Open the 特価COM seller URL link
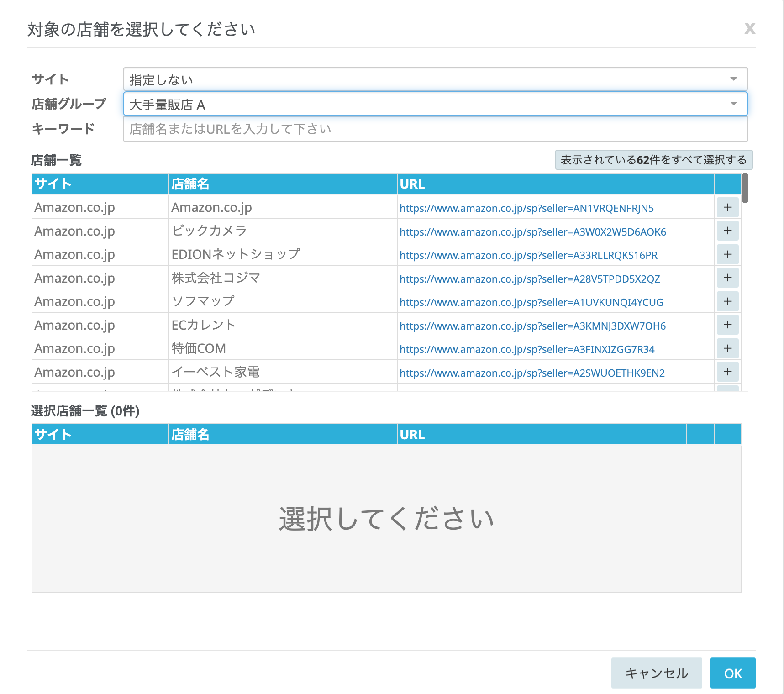 527,349
